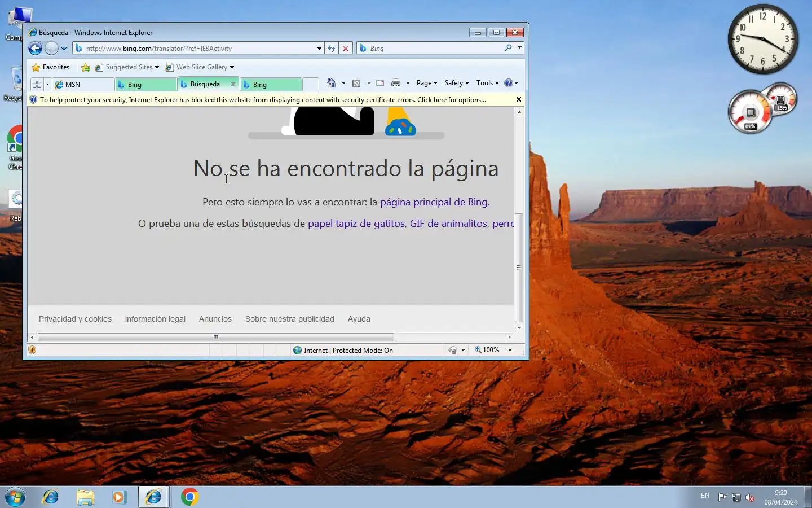Open Información legal footer link

pyautogui.click(x=155, y=319)
